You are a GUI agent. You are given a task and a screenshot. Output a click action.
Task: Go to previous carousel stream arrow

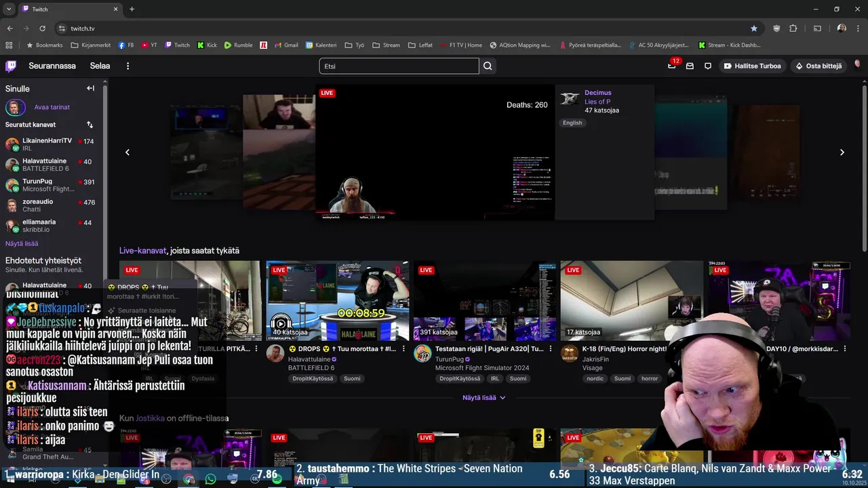pos(127,152)
